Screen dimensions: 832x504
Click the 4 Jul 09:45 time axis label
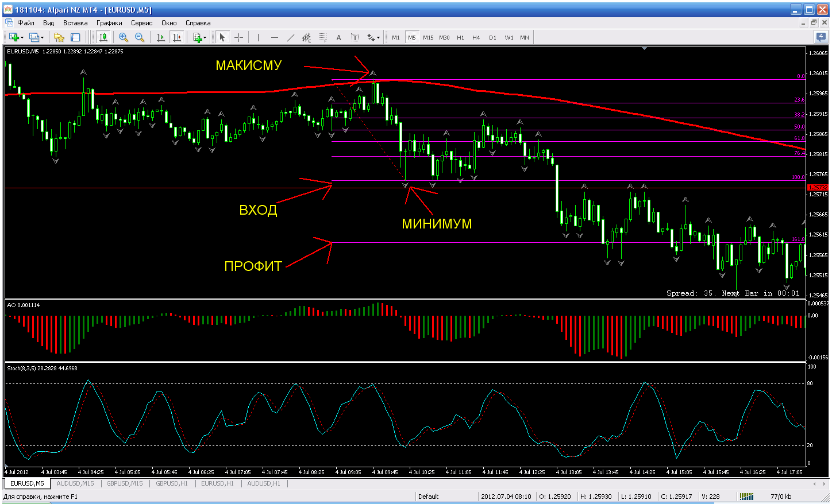pos(384,472)
